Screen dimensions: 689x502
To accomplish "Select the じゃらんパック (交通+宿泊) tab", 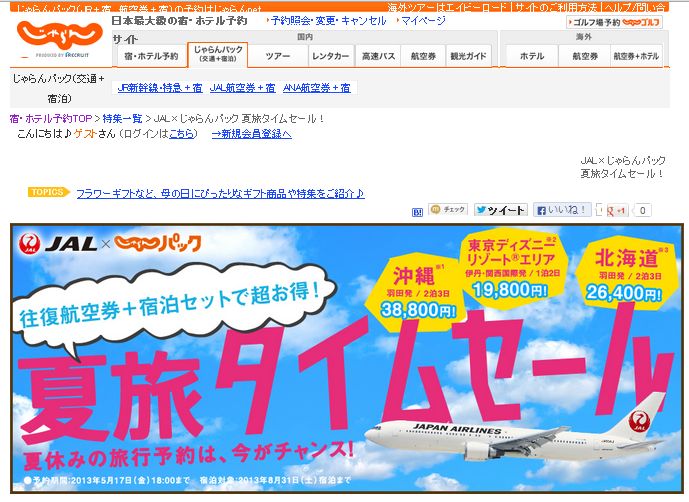I will 218,55.
